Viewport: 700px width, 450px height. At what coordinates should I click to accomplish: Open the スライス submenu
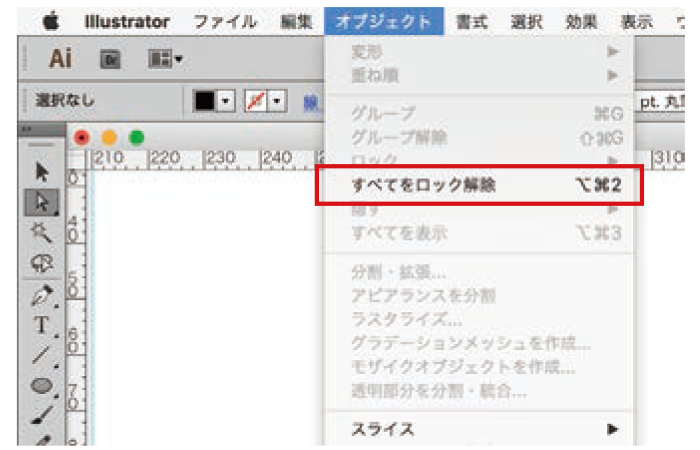click(479, 429)
